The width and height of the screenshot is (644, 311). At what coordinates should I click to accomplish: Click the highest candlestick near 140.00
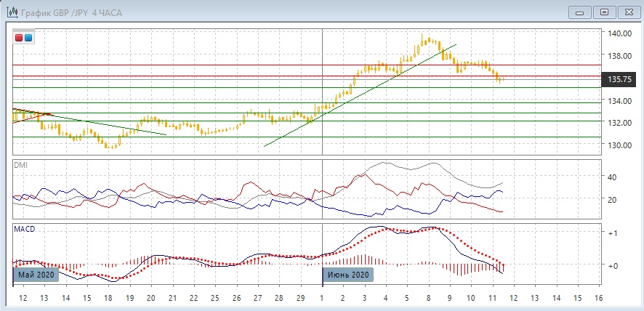click(423, 38)
